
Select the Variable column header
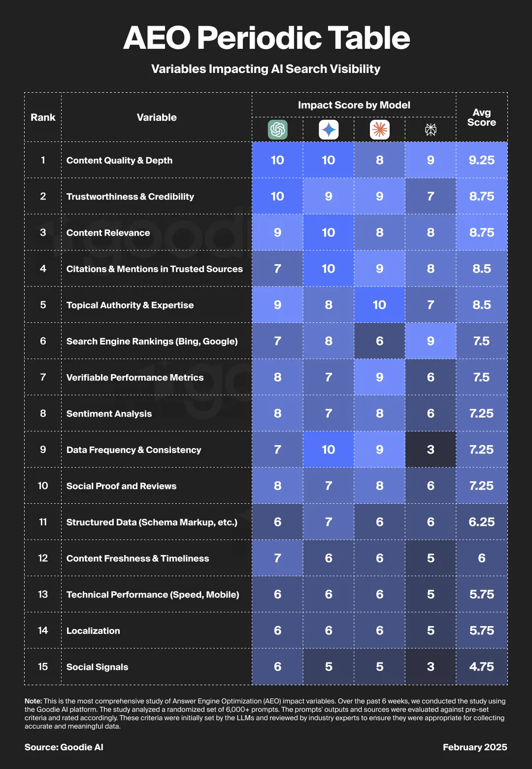157,117
